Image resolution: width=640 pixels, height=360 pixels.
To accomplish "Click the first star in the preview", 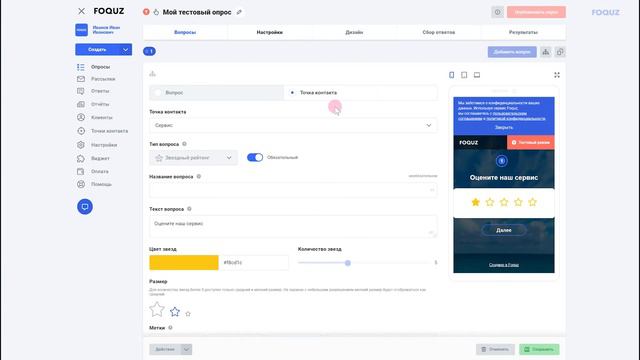I will click(476, 202).
